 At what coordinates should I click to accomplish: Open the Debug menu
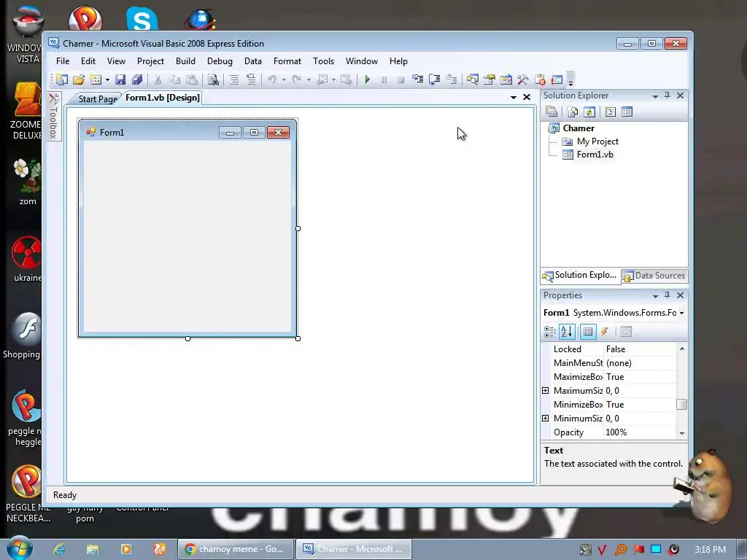(x=220, y=61)
